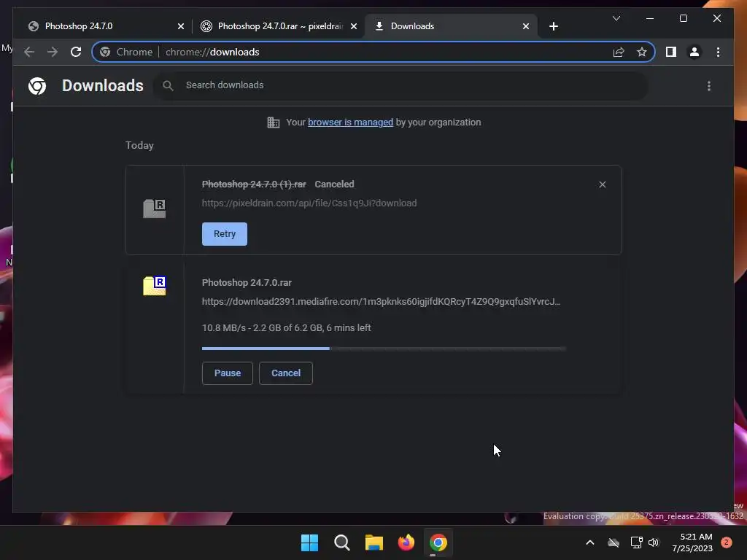
Task: Click the download progress bar
Action: (x=384, y=349)
